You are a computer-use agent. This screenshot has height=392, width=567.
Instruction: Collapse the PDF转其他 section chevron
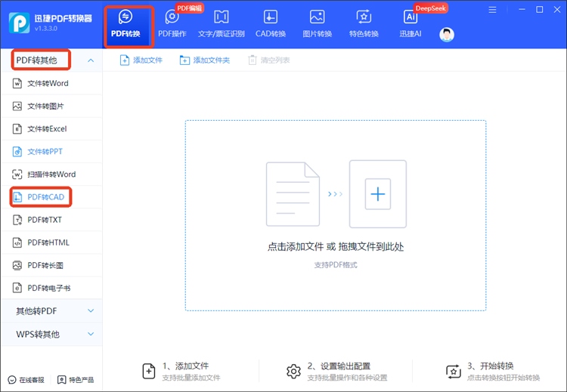[91, 60]
